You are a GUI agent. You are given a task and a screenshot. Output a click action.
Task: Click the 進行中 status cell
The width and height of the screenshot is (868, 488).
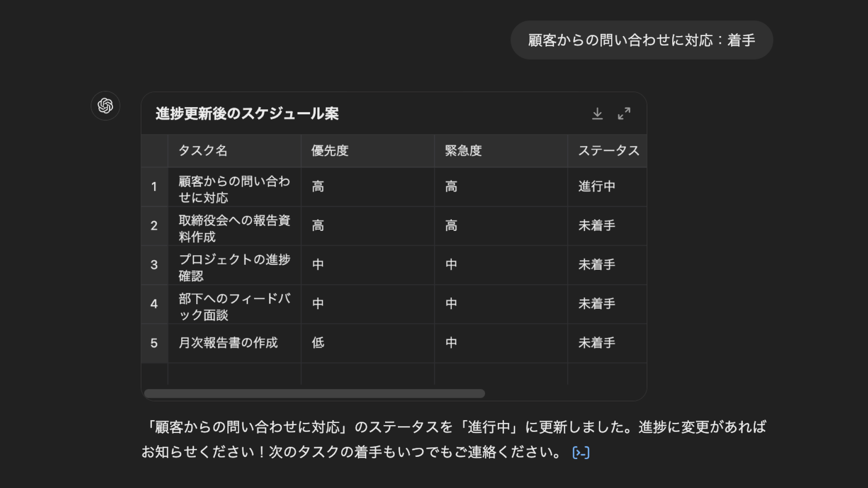(x=597, y=187)
